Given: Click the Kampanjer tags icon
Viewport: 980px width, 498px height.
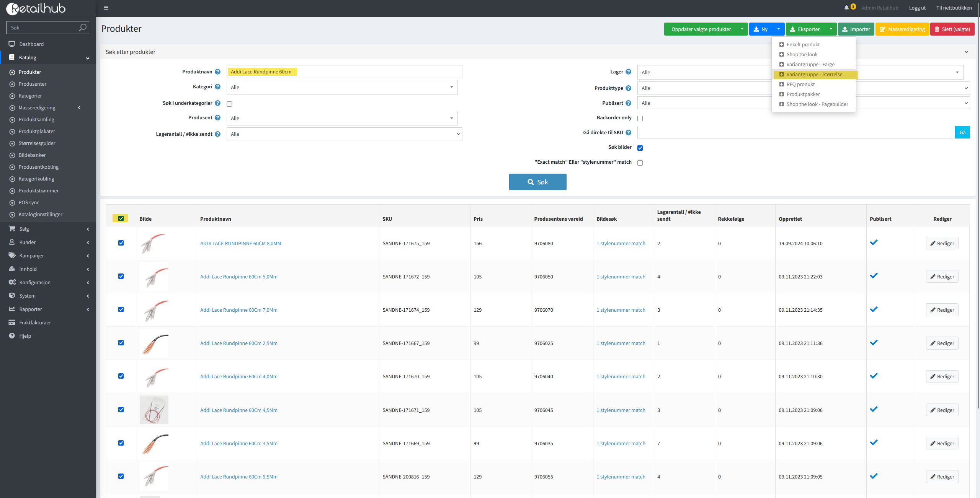Looking at the screenshot, I should 12,256.
